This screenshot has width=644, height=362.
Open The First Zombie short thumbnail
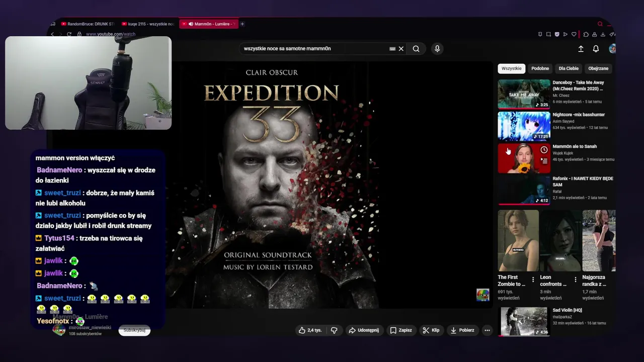[518, 240]
